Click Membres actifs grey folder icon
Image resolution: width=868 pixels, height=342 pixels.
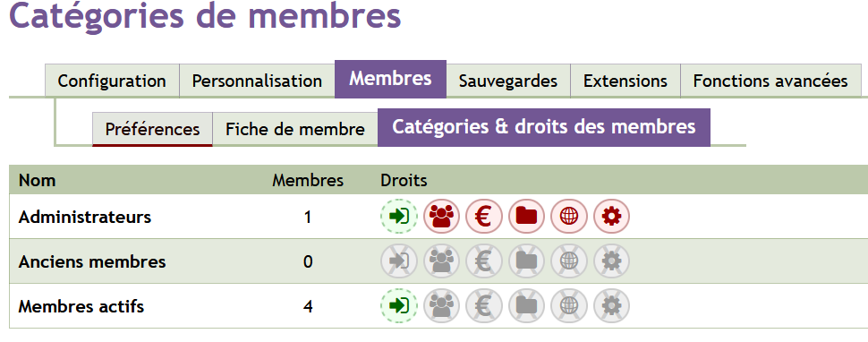coord(526,305)
